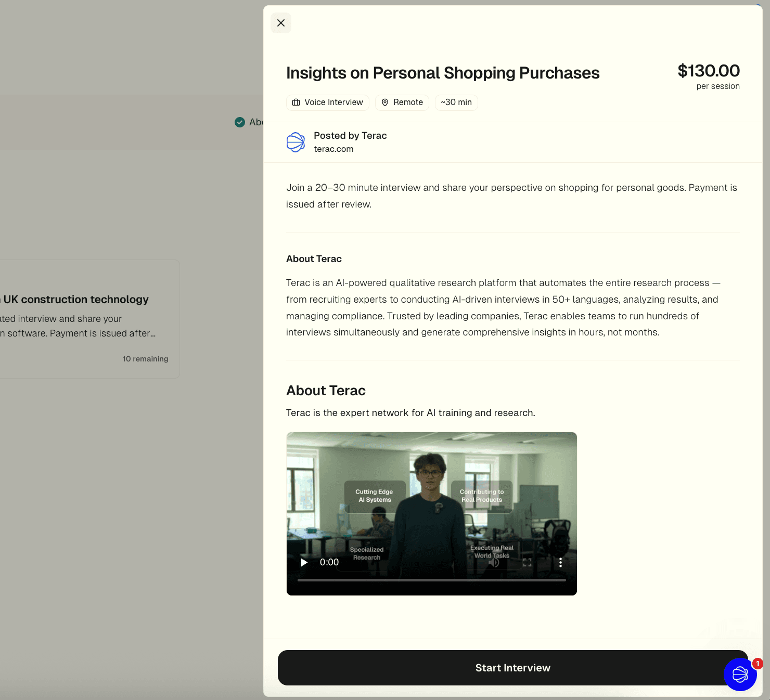The width and height of the screenshot is (770, 700).
Task: Click the briefcase icon in Voice Interview tag
Action: 296,102
